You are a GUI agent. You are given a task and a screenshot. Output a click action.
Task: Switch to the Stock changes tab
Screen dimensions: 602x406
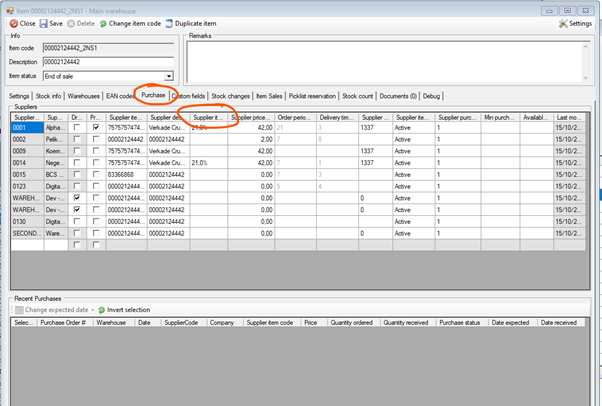(230, 96)
